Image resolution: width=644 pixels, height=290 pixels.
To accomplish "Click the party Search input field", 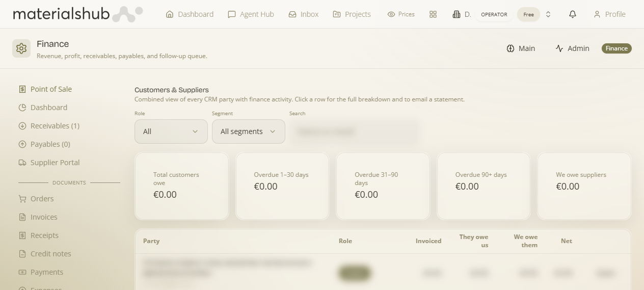I will point(354,131).
